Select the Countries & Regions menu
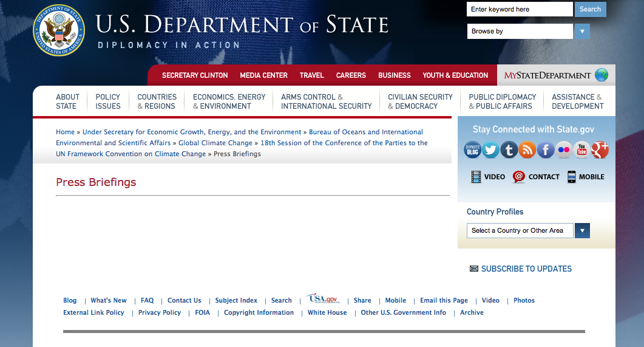This screenshot has height=347, width=644. (x=157, y=101)
